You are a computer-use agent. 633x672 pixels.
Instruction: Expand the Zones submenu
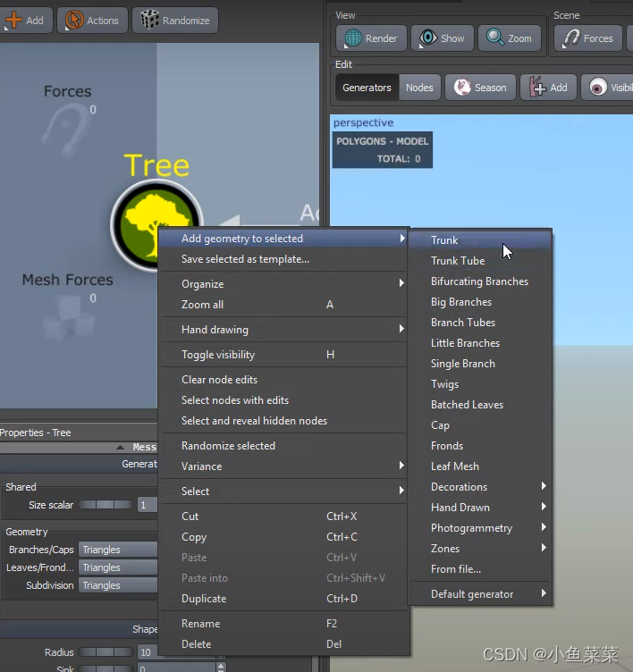479,549
